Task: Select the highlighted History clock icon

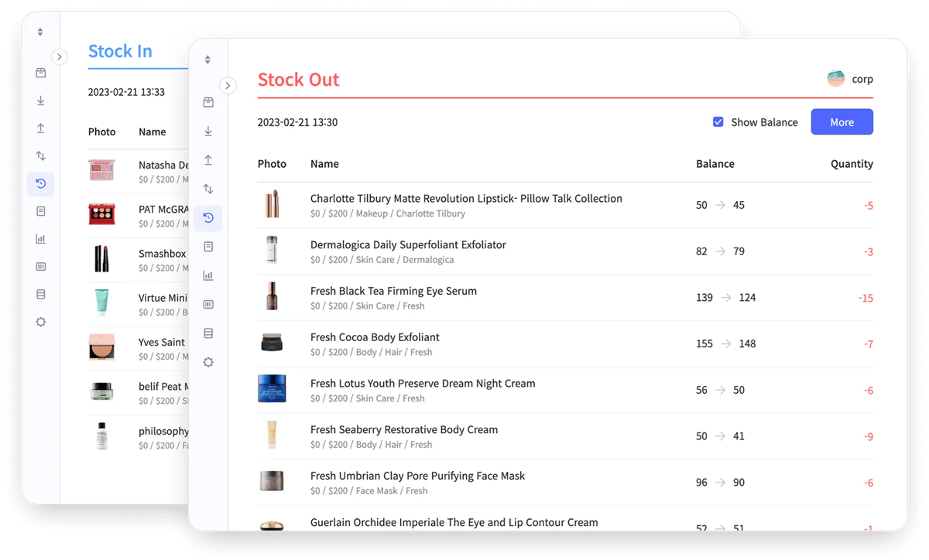Action: 207,218
